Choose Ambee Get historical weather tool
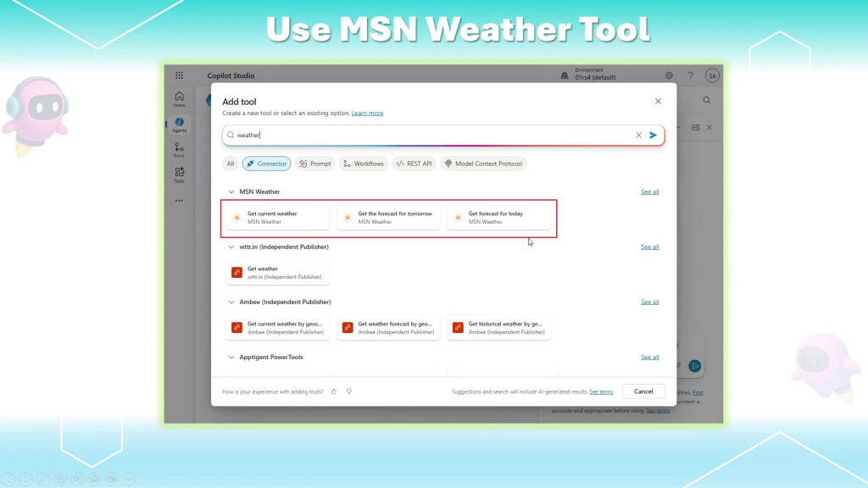Screen dimensions: 868x488 (x=498, y=328)
